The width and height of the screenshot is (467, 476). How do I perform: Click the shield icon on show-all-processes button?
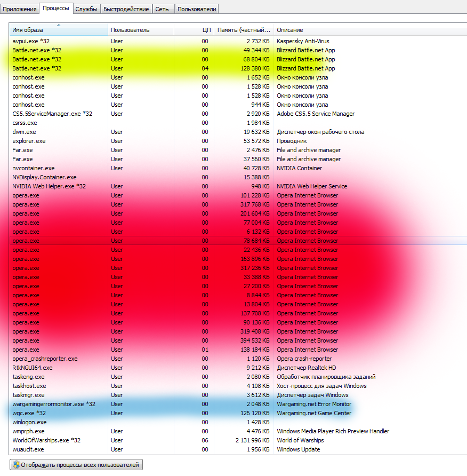[x=17, y=465]
